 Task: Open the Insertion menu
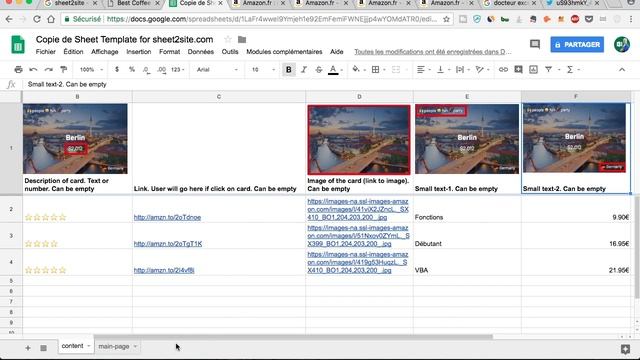pyautogui.click(x=139, y=52)
